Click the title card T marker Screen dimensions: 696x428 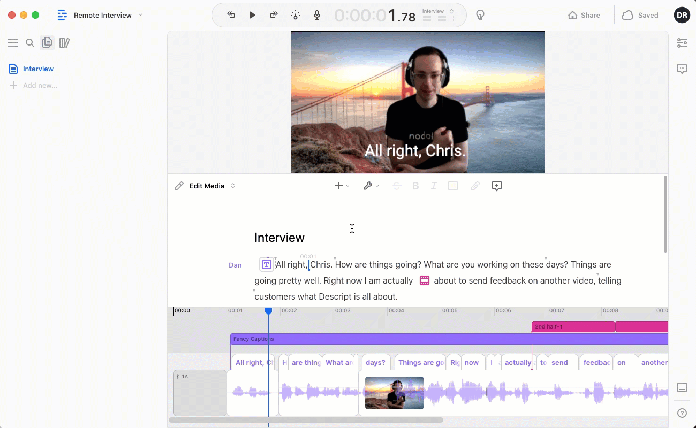point(266,265)
